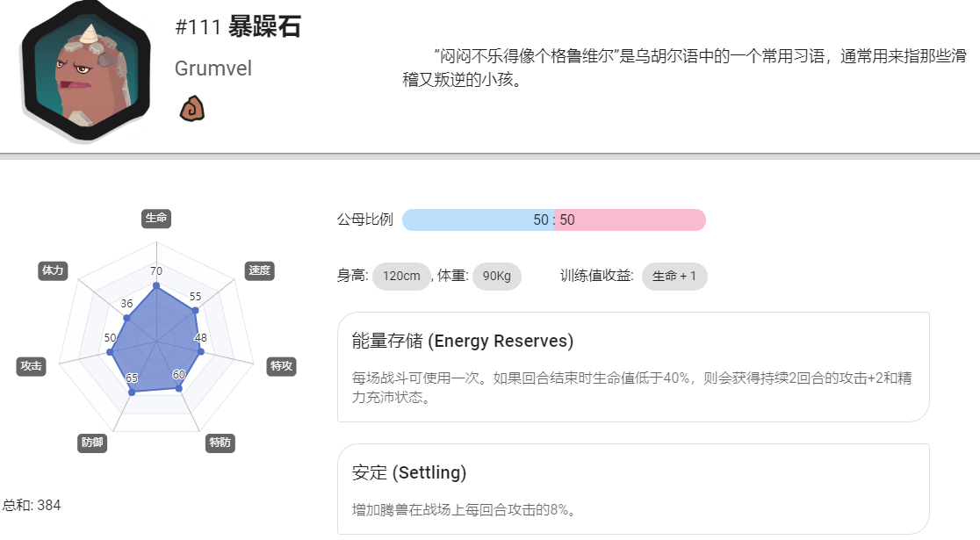Click the Grumvel English name text
980x540 pixels.
[213, 68]
